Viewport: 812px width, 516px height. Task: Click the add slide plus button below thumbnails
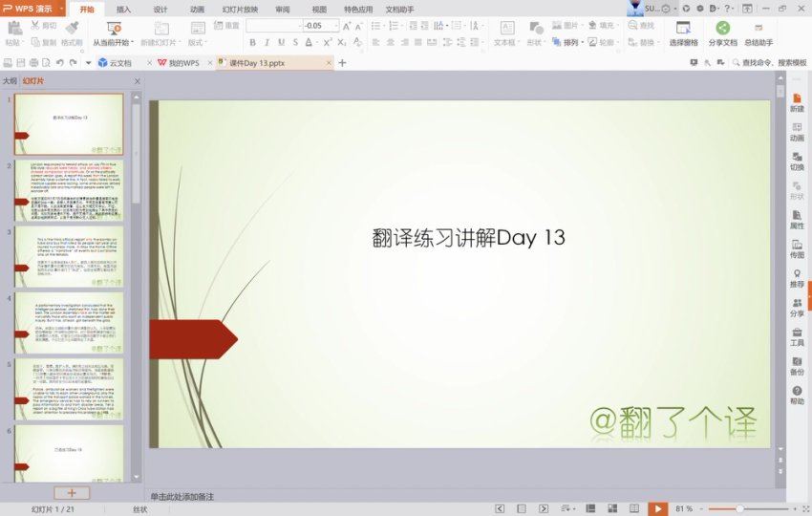tap(72, 493)
